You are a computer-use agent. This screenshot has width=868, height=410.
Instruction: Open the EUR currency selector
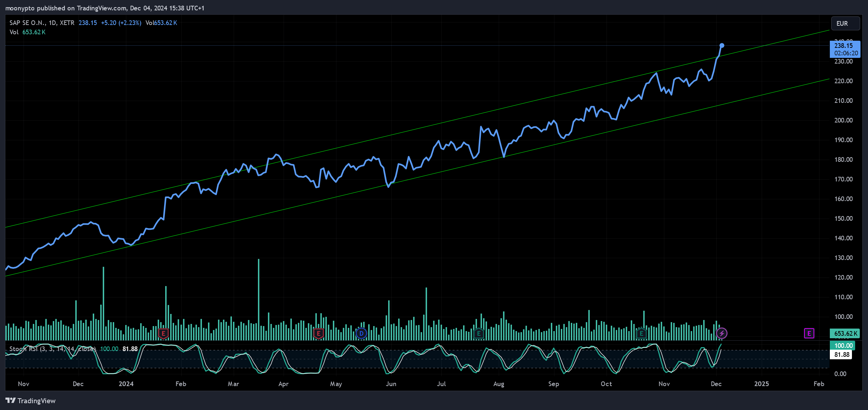(x=846, y=24)
